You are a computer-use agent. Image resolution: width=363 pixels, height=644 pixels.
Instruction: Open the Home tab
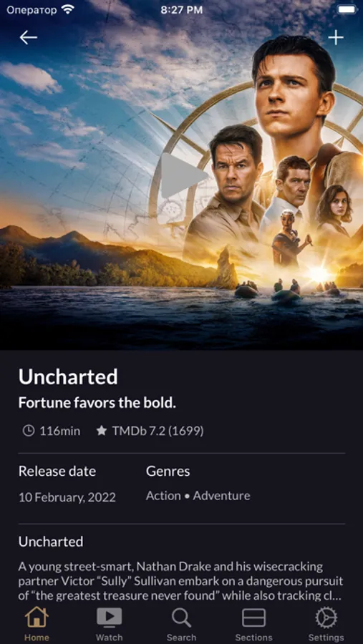[x=37, y=624]
